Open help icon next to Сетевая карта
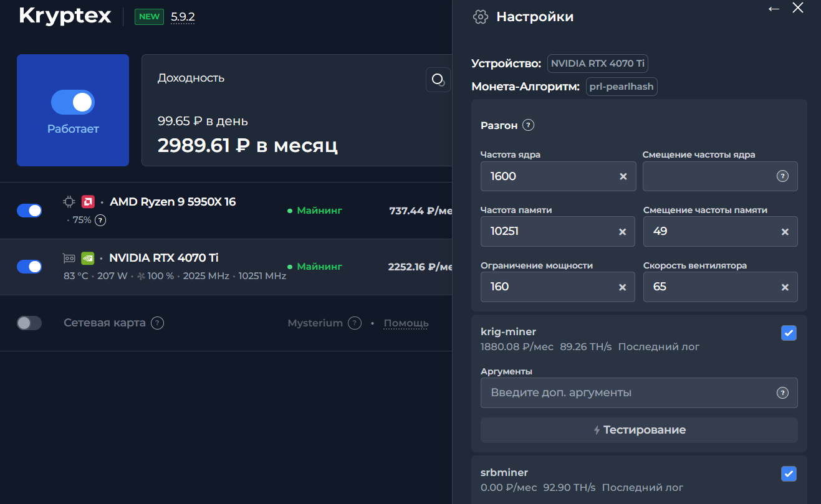This screenshot has height=504, width=821. [x=158, y=323]
